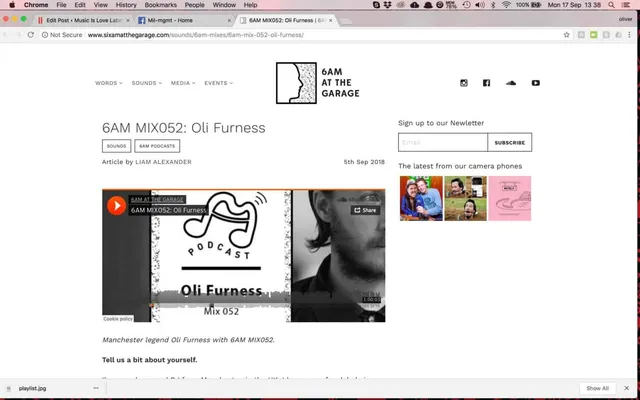
Task: Play the 6AM MIX052 SoundCloud track
Action: (117, 205)
